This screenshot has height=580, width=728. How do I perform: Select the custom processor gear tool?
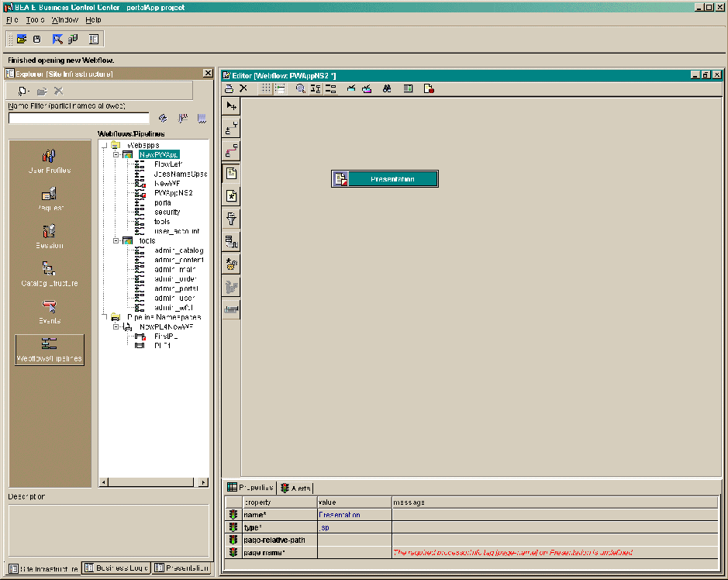(x=231, y=264)
